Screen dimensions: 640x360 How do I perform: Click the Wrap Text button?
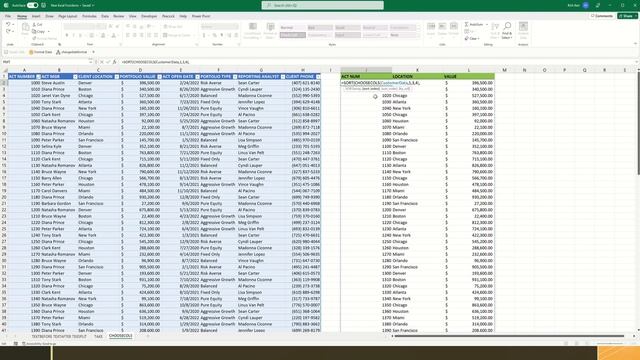click(x=173, y=27)
